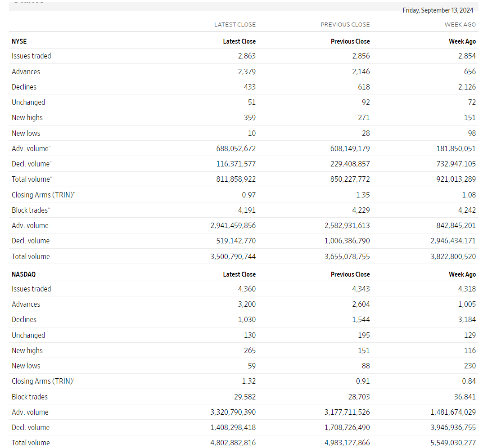Select the LATEST CLOSE column header
The image size is (492, 448).
pos(235,24)
